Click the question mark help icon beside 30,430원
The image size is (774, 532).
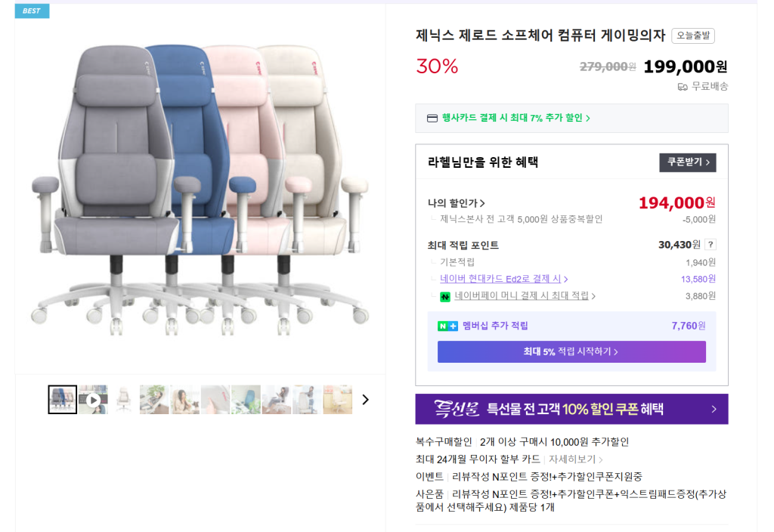[711, 244]
